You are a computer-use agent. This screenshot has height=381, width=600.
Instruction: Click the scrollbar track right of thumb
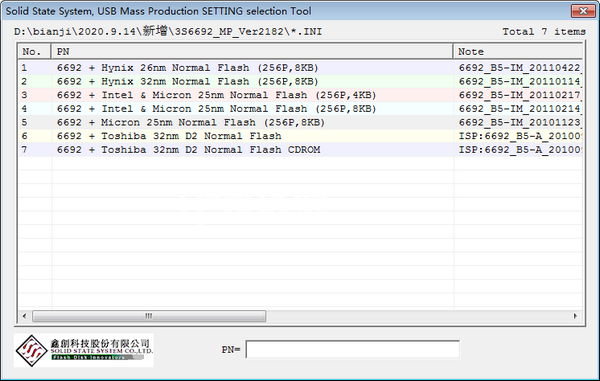[x=417, y=316]
